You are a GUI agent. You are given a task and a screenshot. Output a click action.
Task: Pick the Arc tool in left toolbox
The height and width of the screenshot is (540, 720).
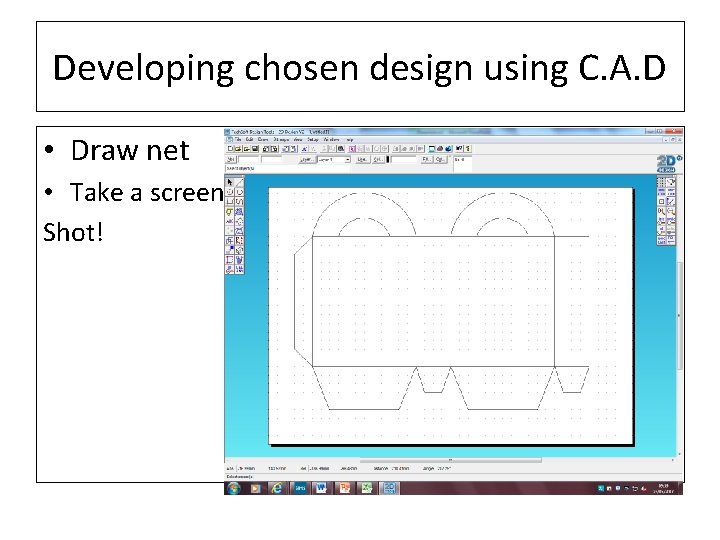240,192
